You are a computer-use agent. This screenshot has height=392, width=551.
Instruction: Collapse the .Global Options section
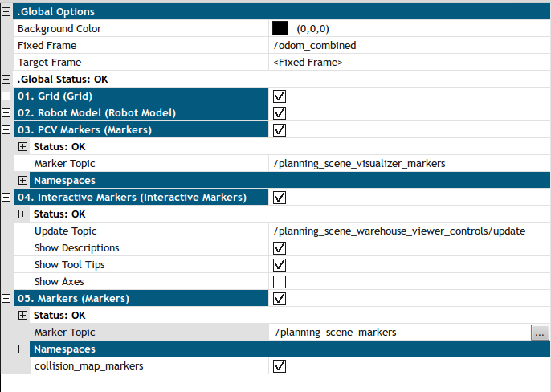click(6, 12)
